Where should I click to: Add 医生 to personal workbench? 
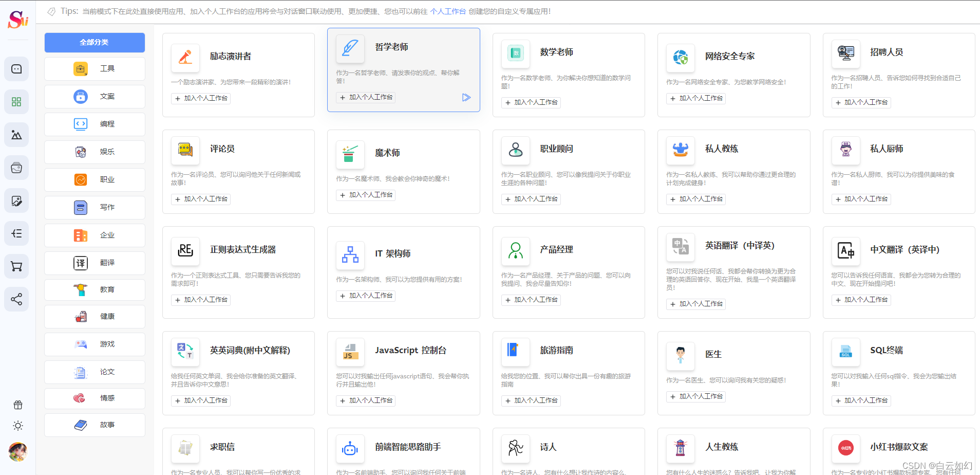click(696, 396)
